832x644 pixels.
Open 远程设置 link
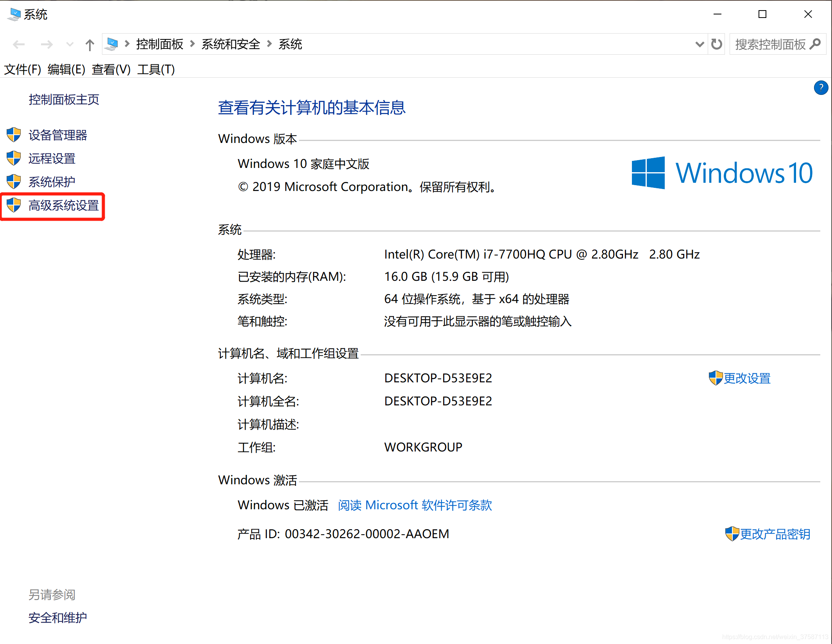coord(52,159)
